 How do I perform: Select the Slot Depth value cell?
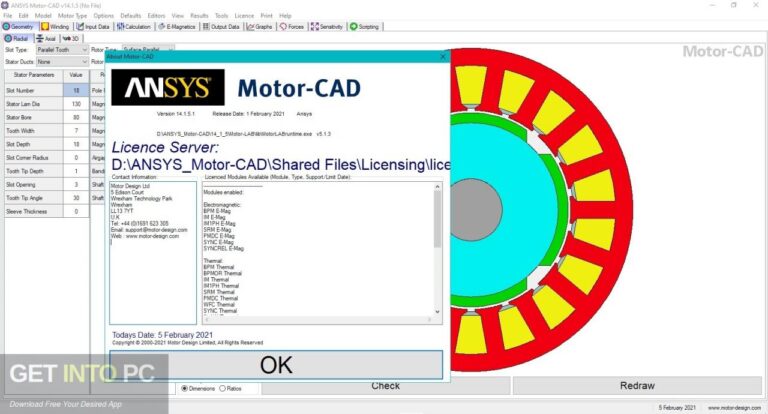[x=76, y=144]
